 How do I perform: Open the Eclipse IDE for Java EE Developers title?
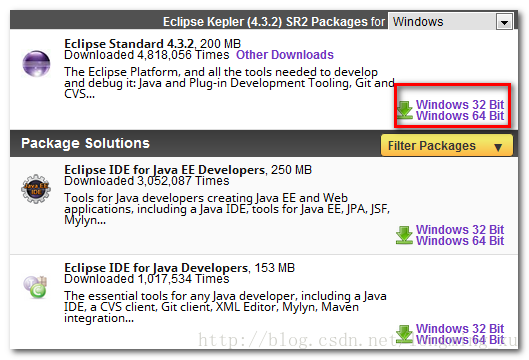pyautogui.click(x=165, y=170)
